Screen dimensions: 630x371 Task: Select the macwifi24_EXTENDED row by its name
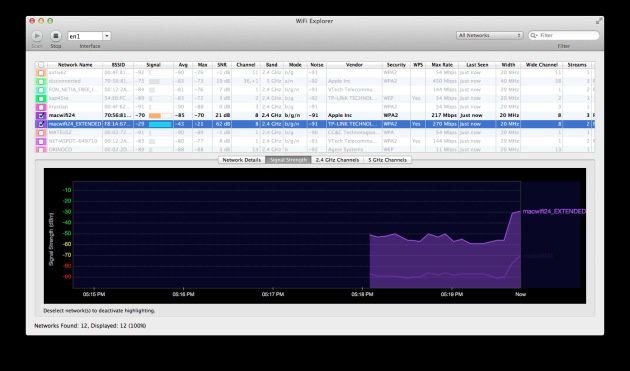[75, 124]
